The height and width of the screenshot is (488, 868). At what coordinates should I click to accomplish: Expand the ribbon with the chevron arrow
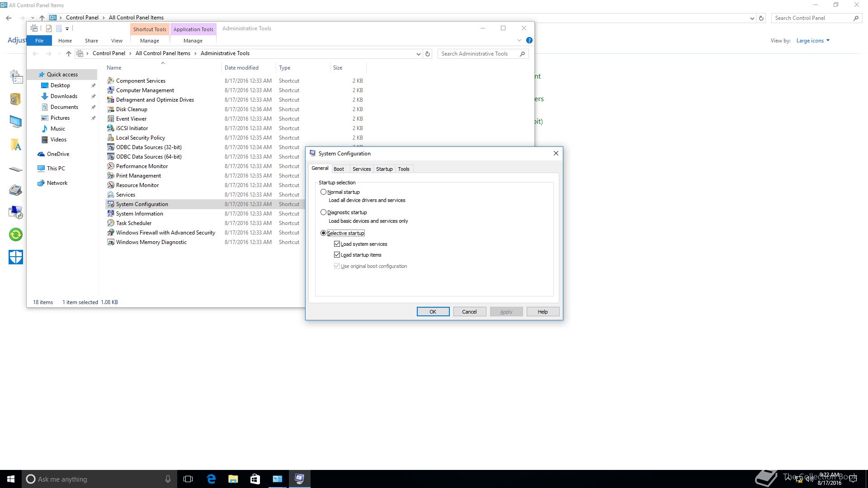pyautogui.click(x=519, y=40)
